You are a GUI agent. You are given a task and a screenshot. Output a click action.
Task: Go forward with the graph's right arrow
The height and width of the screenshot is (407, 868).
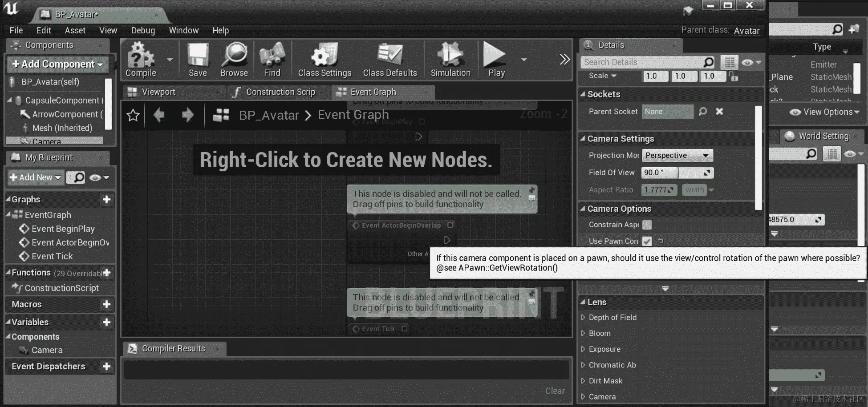point(188,115)
